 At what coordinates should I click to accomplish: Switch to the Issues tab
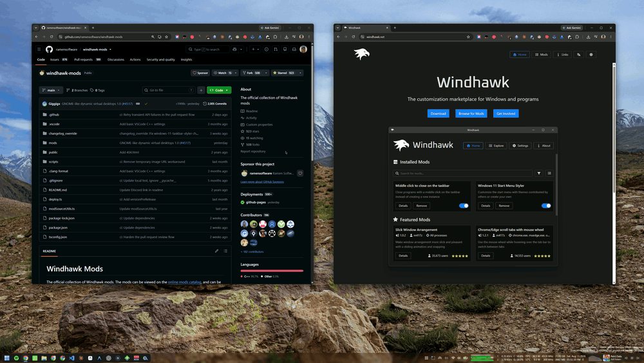[59, 59]
